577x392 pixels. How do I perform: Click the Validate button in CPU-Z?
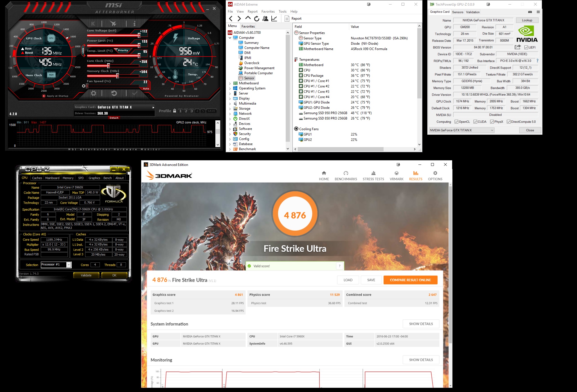point(86,275)
